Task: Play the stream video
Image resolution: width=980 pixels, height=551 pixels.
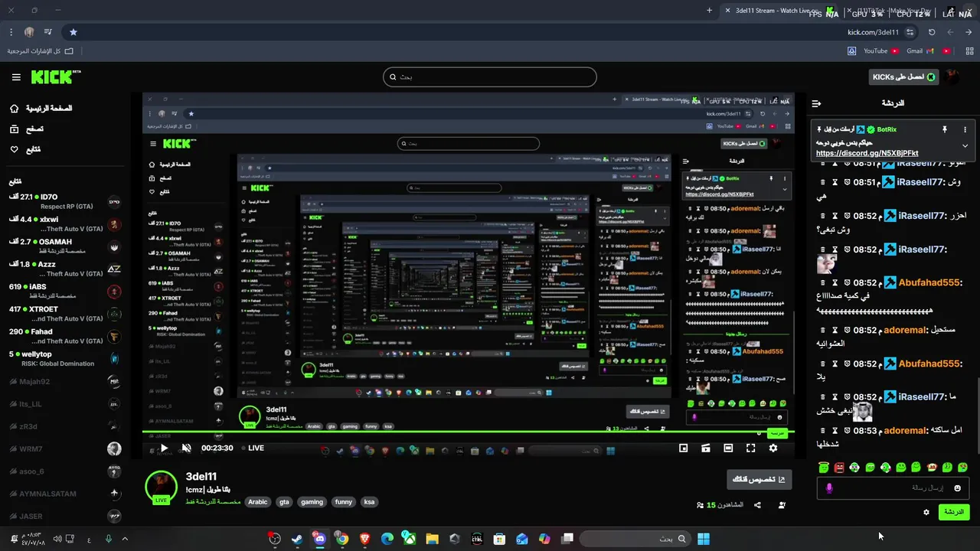Action: pyautogui.click(x=164, y=448)
